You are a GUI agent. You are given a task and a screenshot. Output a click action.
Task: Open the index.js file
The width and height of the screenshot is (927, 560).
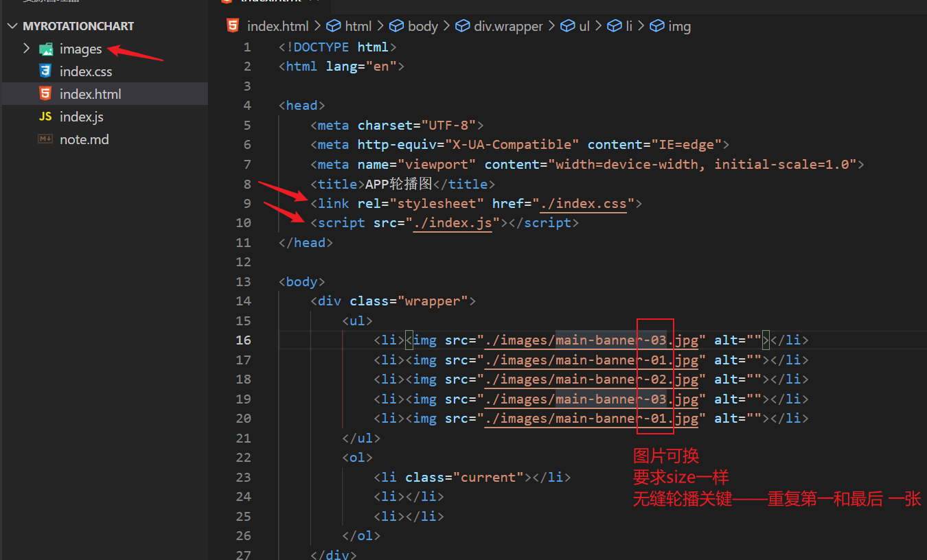coord(81,117)
